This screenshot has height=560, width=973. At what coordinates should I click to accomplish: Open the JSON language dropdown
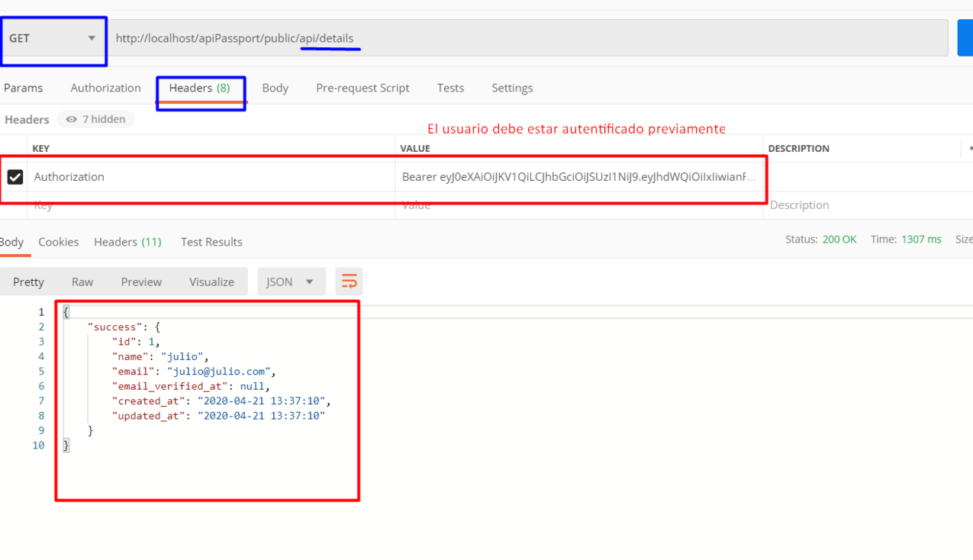click(x=291, y=282)
